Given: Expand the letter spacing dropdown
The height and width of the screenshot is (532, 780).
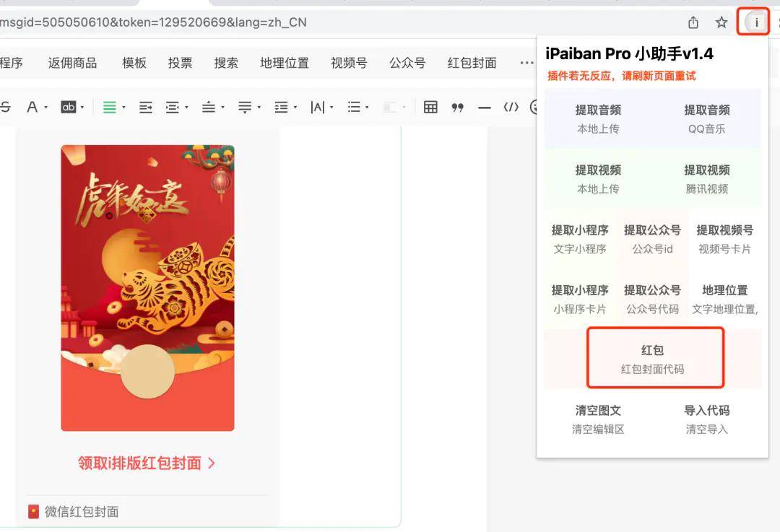Looking at the screenshot, I should pyautogui.click(x=331, y=107).
